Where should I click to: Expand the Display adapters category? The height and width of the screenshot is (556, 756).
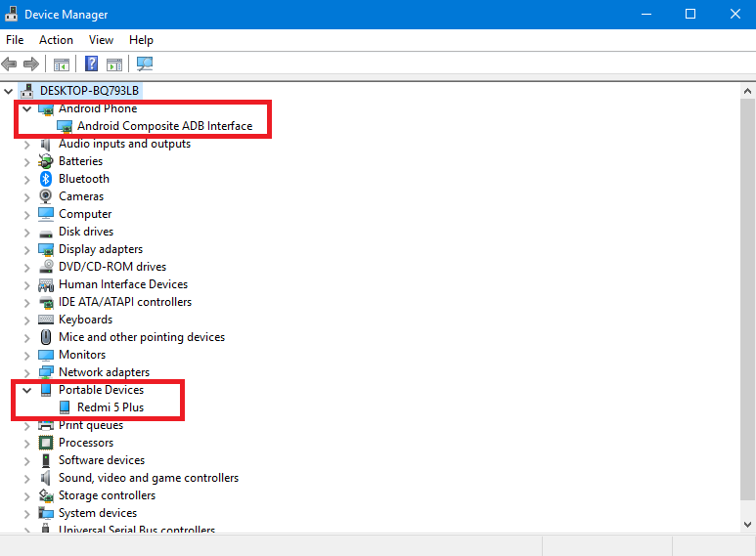26,249
